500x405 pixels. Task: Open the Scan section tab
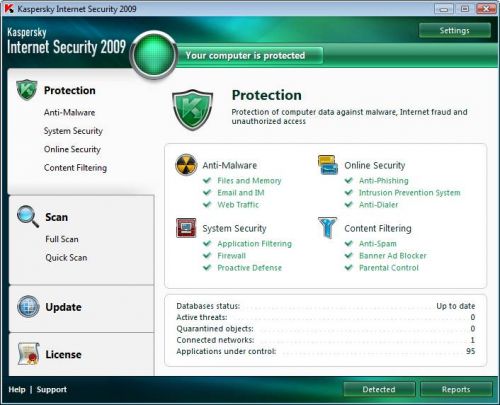point(57,217)
